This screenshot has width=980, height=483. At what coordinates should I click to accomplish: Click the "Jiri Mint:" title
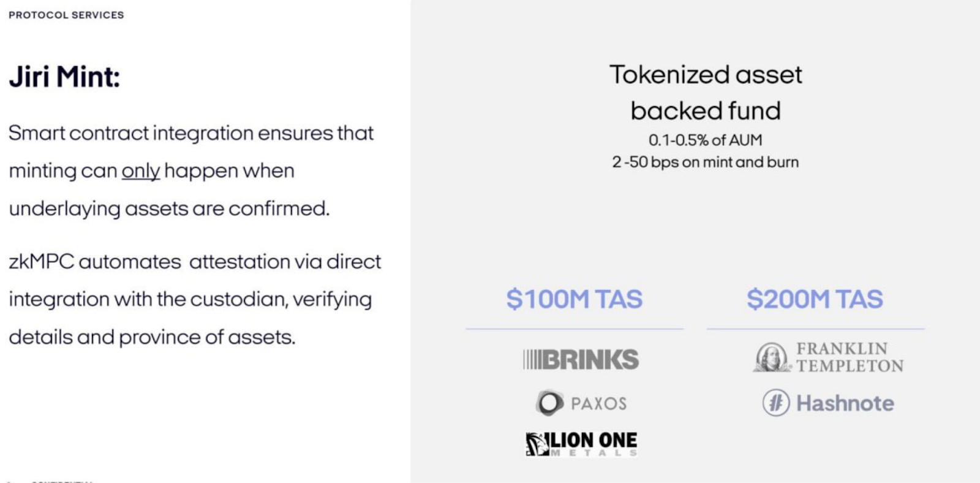pyautogui.click(x=64, y=77)
